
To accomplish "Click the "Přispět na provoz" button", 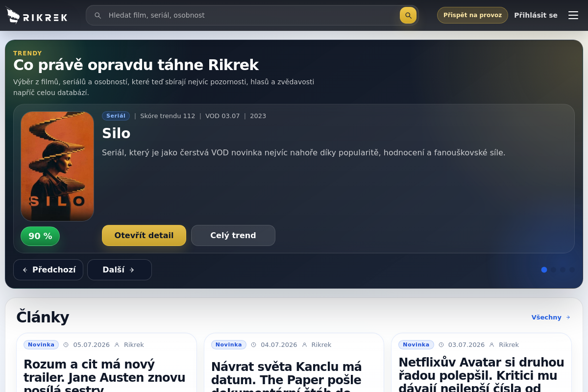I will (x=472, y=15).
